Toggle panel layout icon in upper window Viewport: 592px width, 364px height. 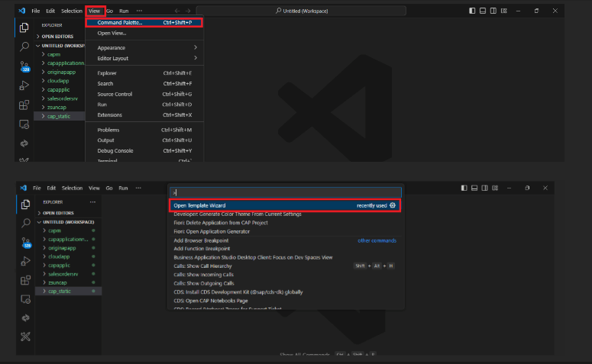click(483, 11)
